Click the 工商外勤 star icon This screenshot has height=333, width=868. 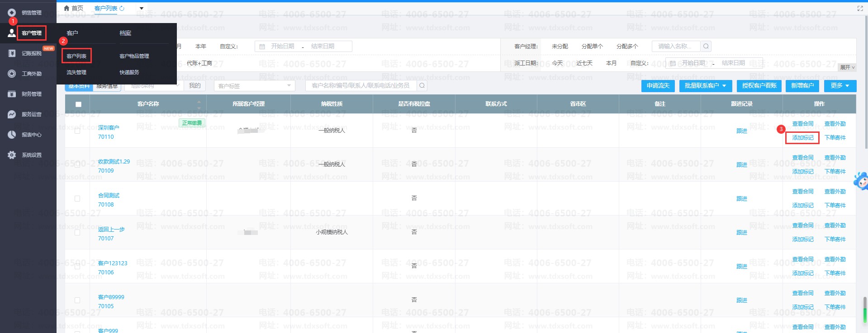click(12, 74)
